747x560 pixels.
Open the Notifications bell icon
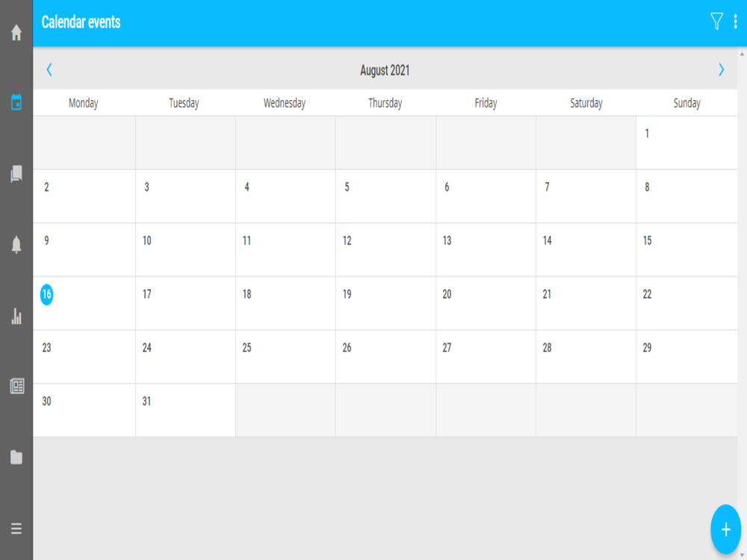click(16, 244)
